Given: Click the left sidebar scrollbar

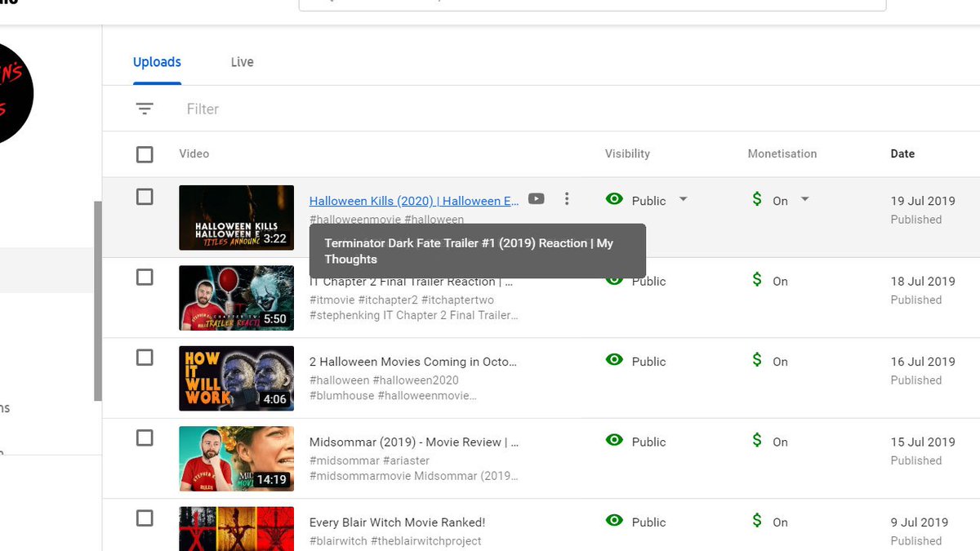Looking at the screenshot, I should 98,300.
